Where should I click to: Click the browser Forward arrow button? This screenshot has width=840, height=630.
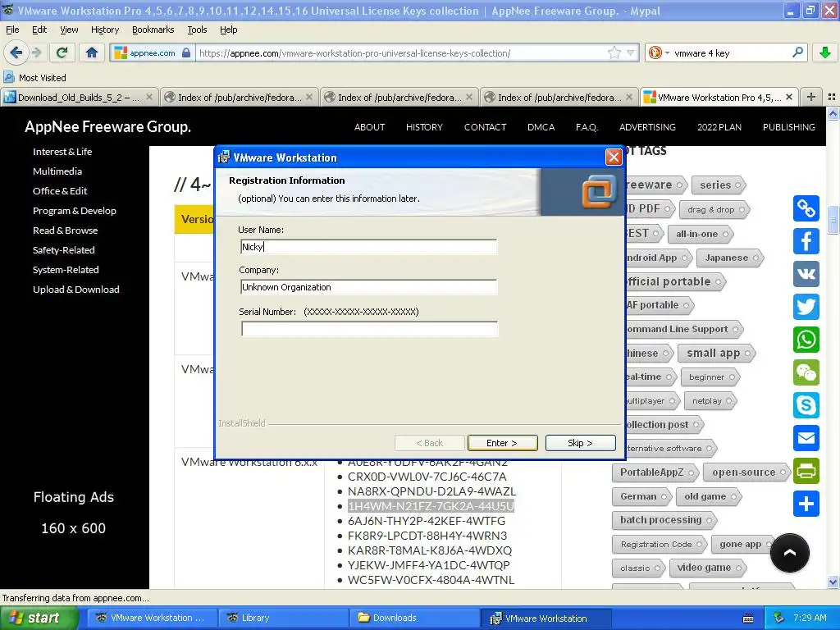pos(36,52)
